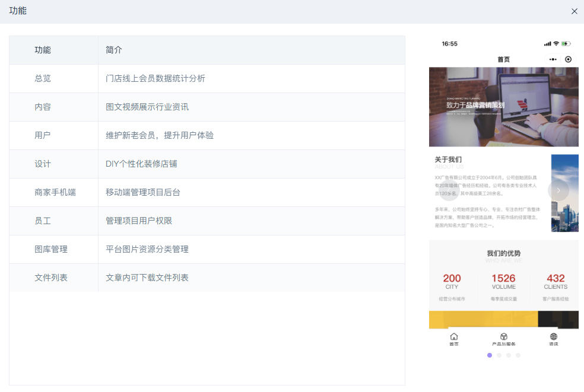Select the third carousel dot
584x392 pixels.
point(509,355)
